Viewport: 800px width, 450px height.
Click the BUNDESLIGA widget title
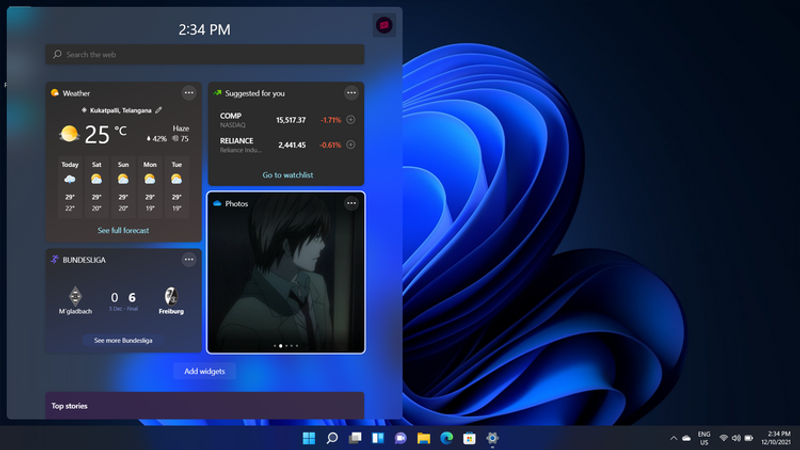click(x=84, y=260)
